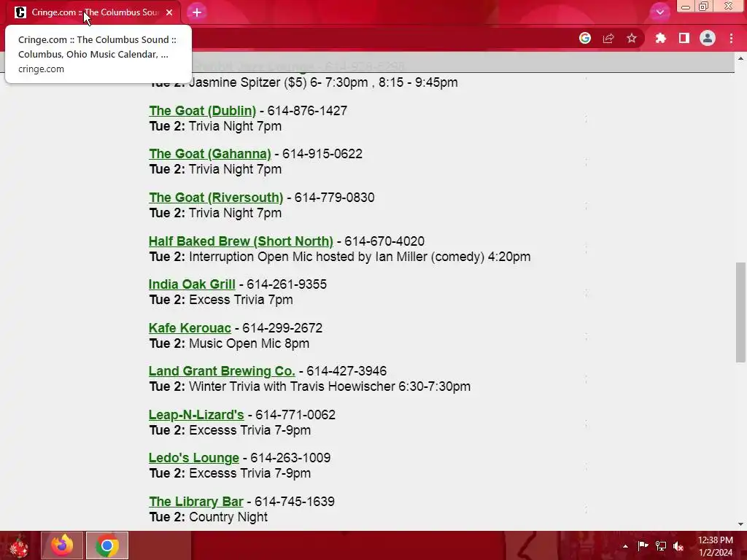747x560 pixels.
Task: Click 'Music Open Mic 8pm' event text
Action: (249, 343)
